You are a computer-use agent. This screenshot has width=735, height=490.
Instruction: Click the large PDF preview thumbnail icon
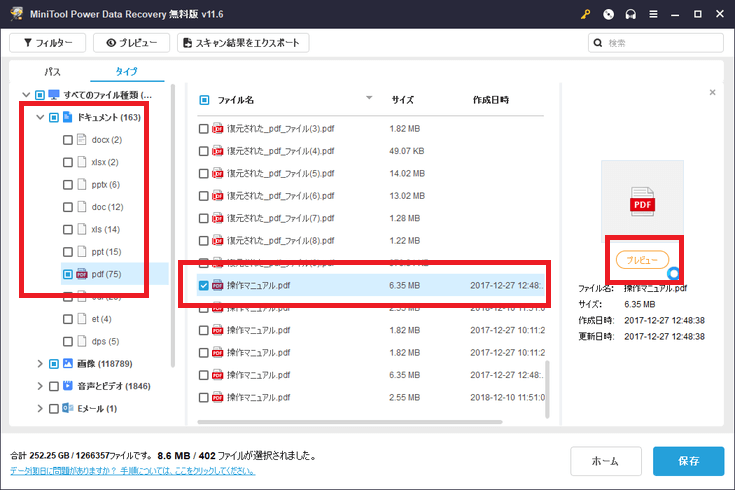(641, 201)
